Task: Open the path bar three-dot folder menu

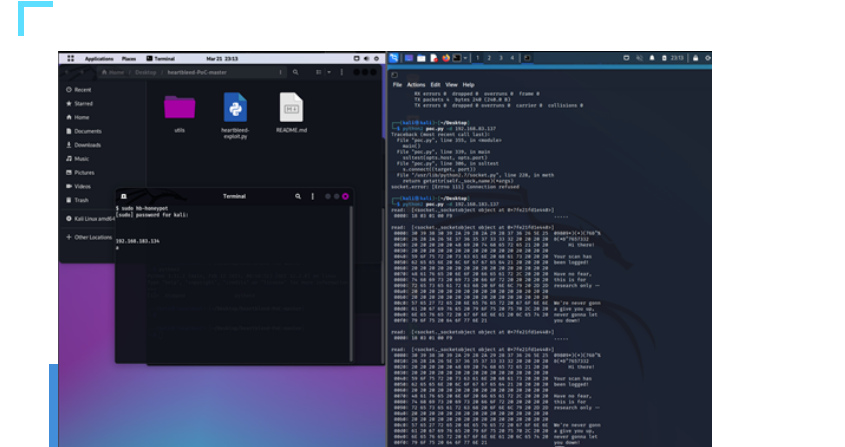Action: coord(280,72)
